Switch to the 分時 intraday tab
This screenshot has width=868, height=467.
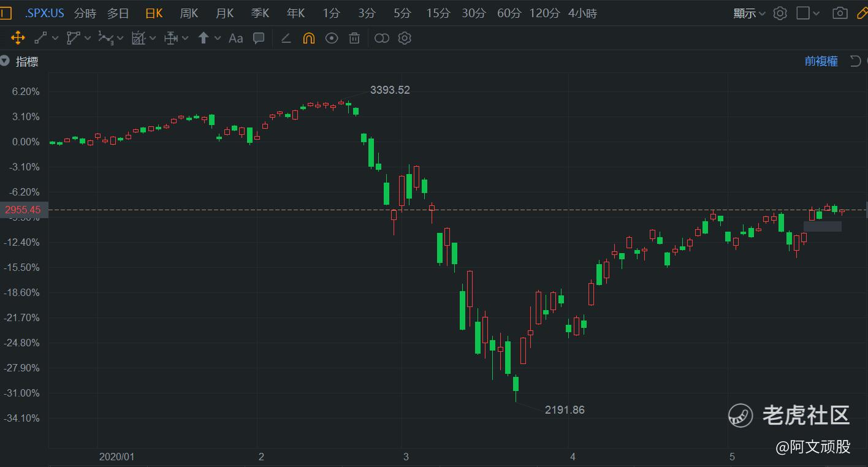coord(85,13)
